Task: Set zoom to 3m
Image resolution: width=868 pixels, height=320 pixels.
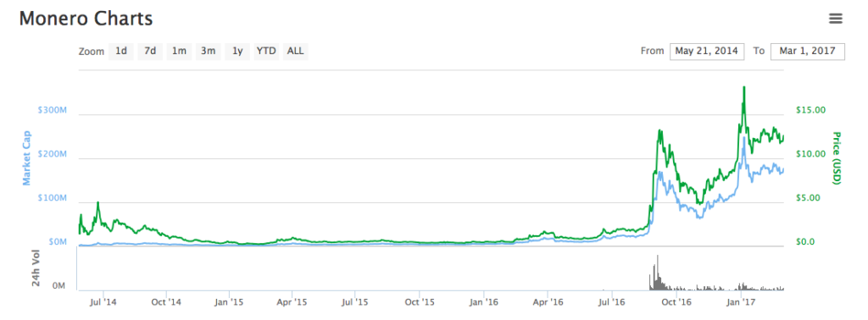Action: click(x=209, y=52)
